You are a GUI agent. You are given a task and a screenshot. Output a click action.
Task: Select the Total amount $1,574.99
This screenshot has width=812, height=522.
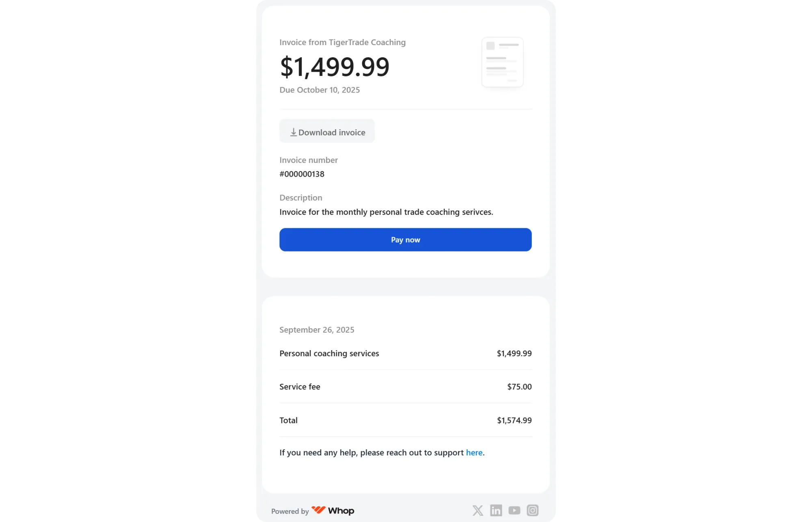pos(514,420)
